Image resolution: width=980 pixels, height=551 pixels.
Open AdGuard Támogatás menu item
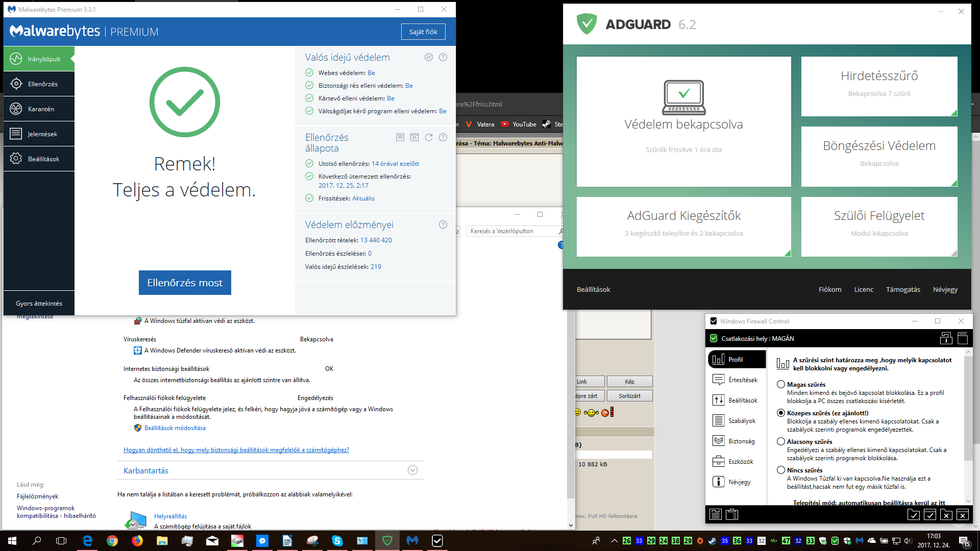click(903, 289)
